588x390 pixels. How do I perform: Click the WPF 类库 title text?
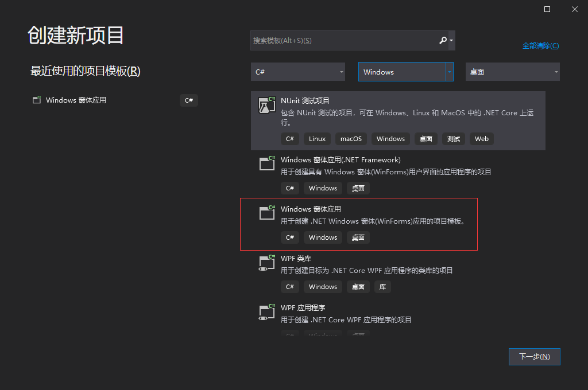click(x=296, y=258)
